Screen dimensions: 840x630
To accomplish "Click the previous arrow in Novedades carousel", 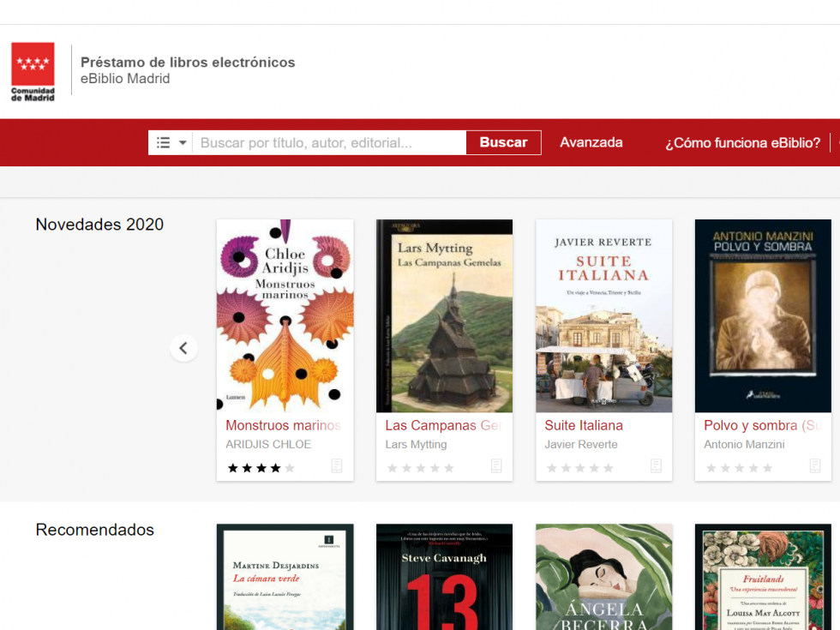I will click(x=183, y=348).
